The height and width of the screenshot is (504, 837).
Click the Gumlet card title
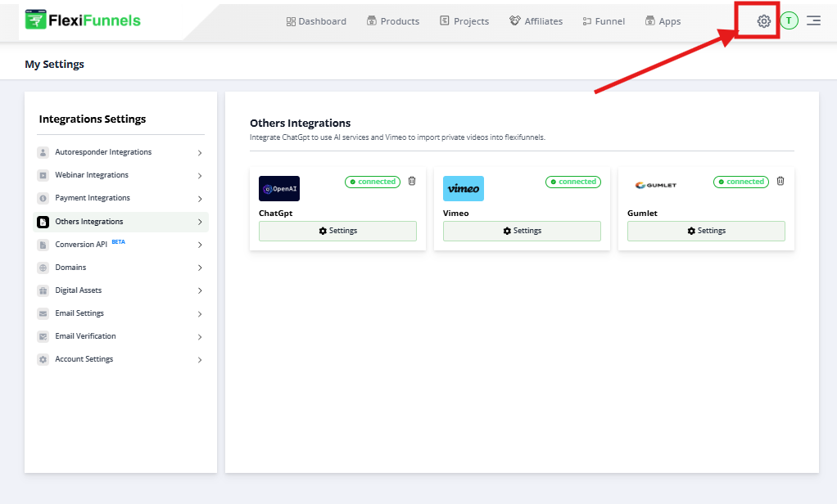(x=642, y=213)
